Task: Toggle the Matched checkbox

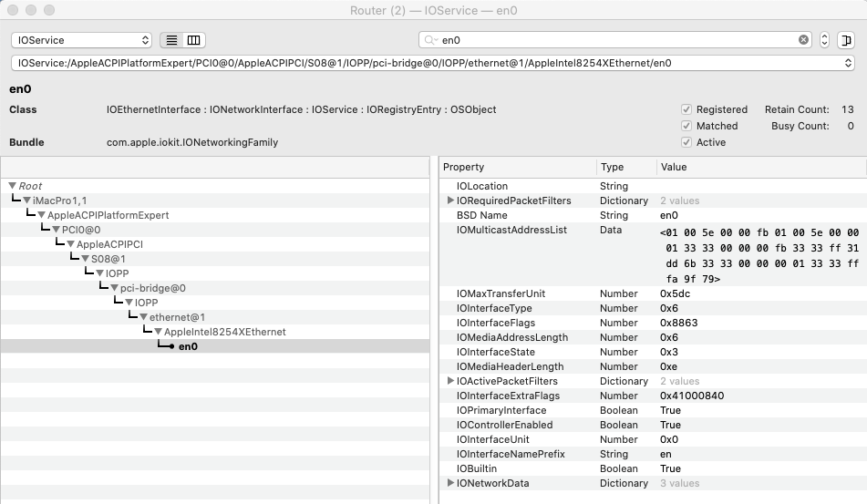Action: coord(686,126)
